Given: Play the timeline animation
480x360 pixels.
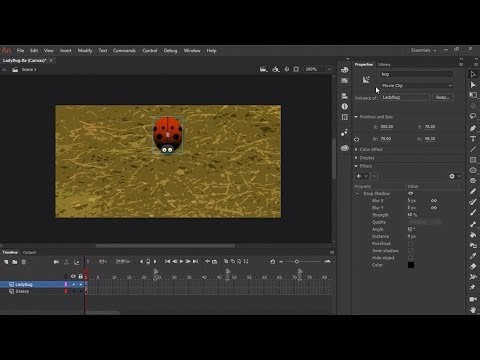Looking at the screenshot, I should tap(181, 262).
